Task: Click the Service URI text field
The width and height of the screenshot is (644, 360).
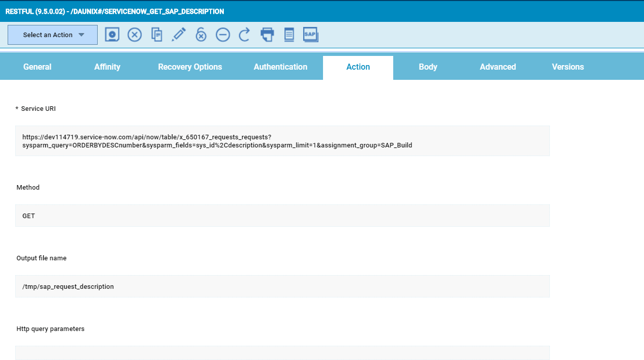Action: (282, 141)
